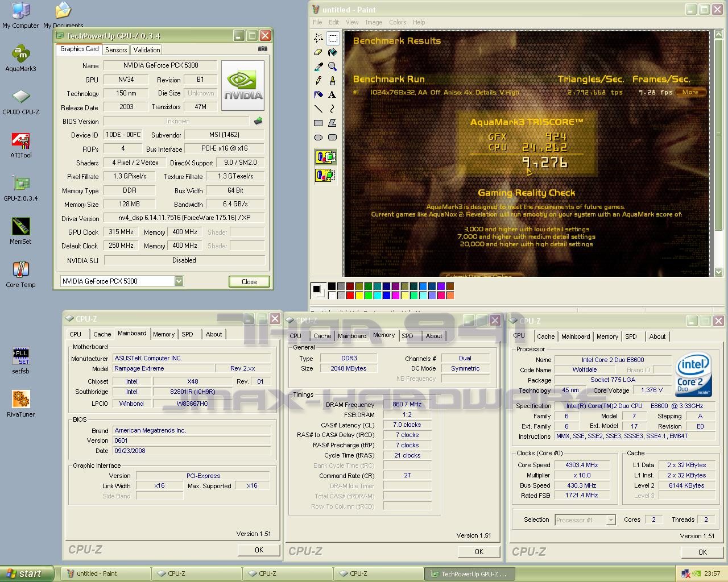The width and height of the screenshot is (728, 582).
Task: Choose the Brush tool in Paint
Action: click(333, 81)
